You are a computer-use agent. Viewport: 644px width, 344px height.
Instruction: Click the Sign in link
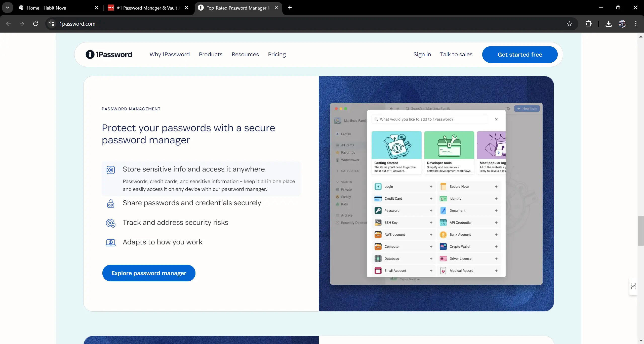point(422,54)
